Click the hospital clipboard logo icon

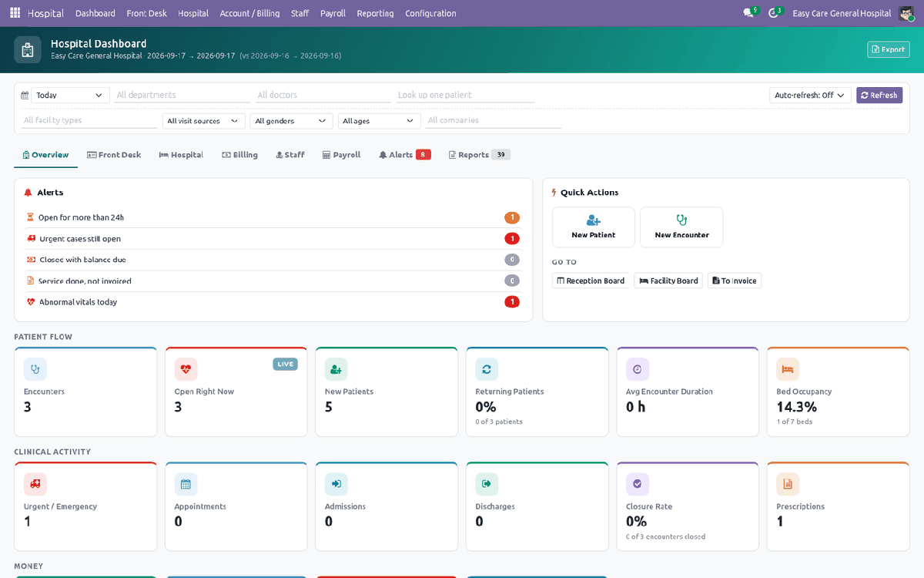point(28,50)
